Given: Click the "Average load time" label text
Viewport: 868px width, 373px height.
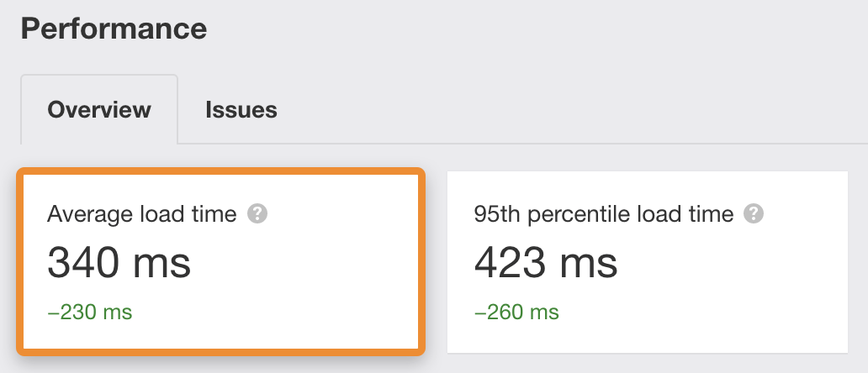Looking at the screenshot, I should click(x=141, y=214).
